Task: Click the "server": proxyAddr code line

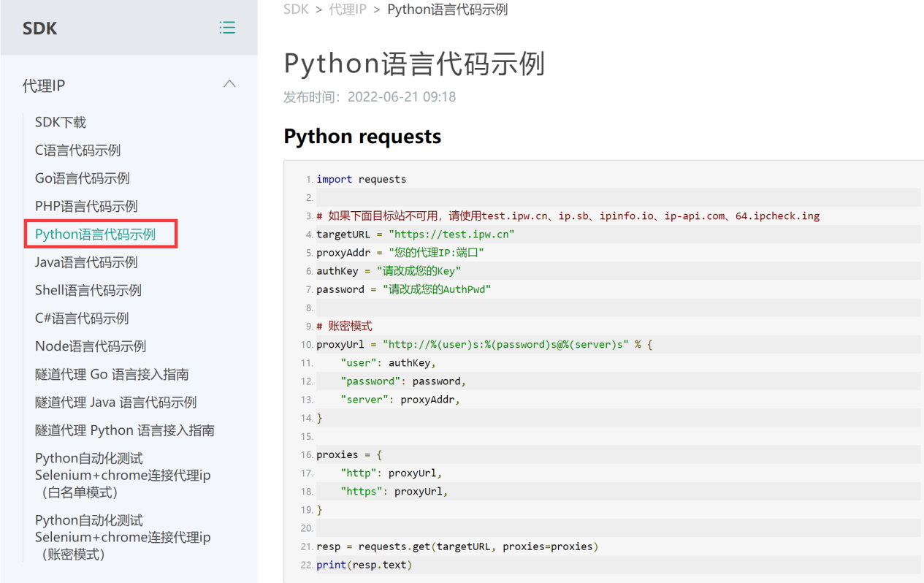Action: click(400, 400)
